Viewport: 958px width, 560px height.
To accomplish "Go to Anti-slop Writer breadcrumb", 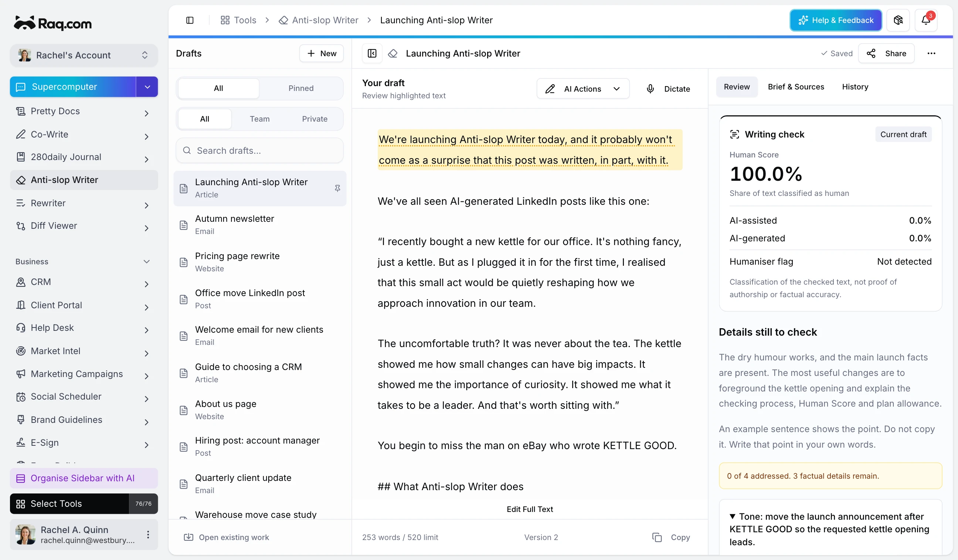I will click(318, 20).
